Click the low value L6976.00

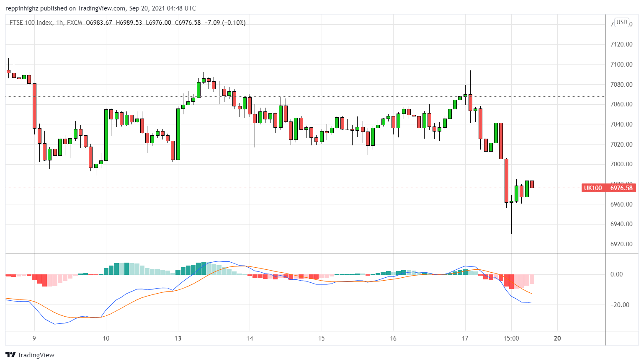point(158,23)
